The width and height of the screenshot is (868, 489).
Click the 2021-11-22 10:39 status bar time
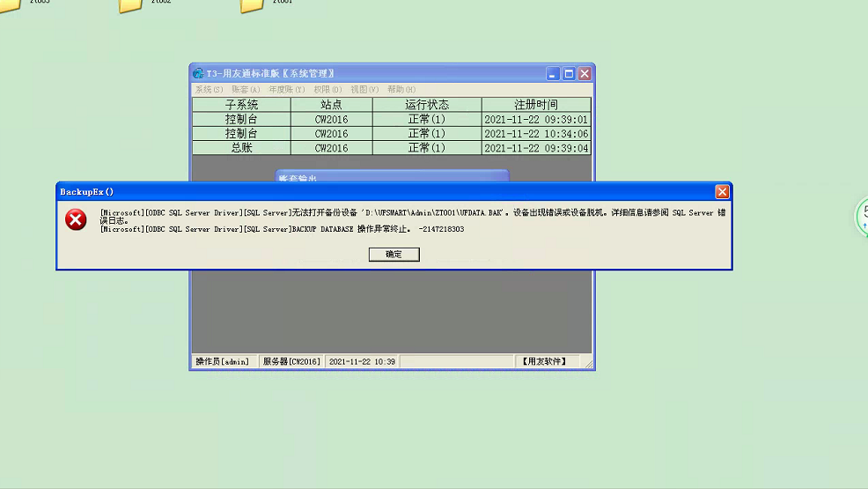pyautogui.click(x=362, y=361)
